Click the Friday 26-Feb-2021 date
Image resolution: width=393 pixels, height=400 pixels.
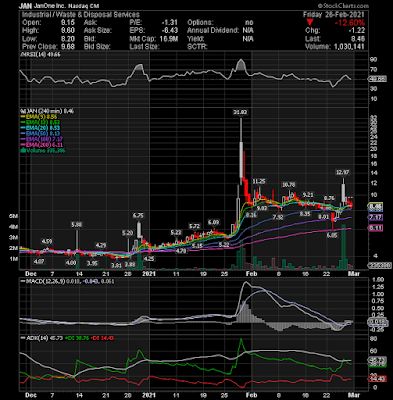(x=334, y=15)
